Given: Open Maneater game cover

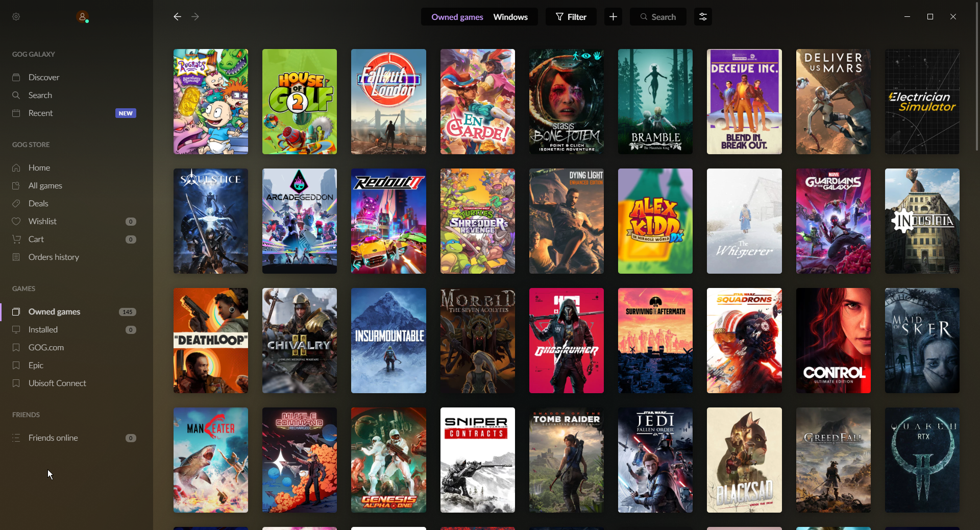Looking at the screenshot, I should (211, 460).
